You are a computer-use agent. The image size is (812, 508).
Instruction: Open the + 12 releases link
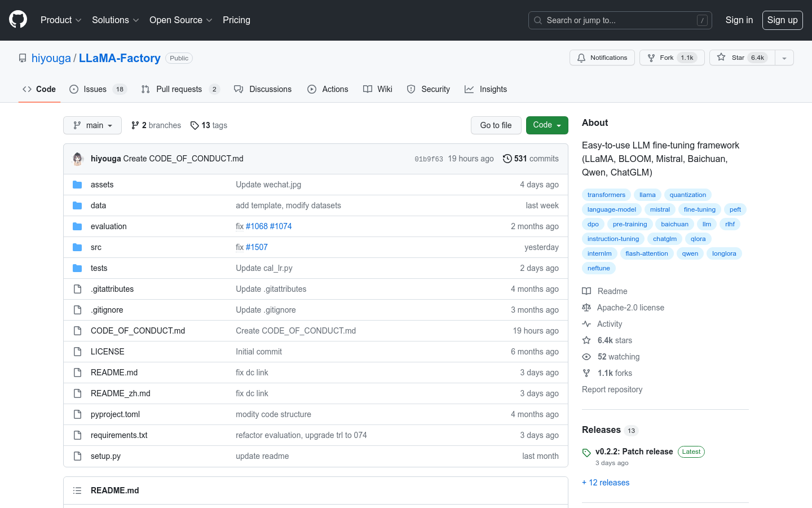click(606, 483)
